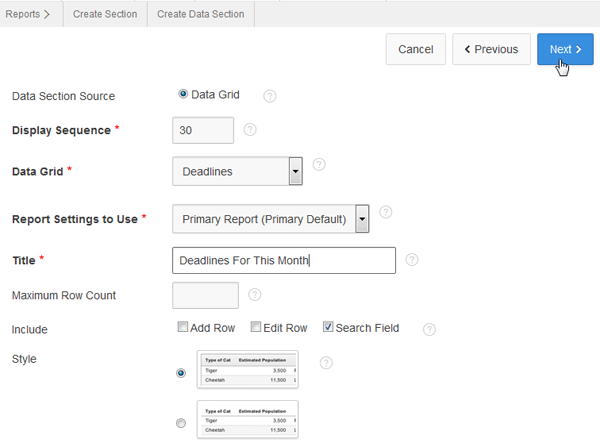Image resolution: width=600 pixels, height=443 pixels.
Task: Go to Reports breadcrumb
Action: [28, 14]
